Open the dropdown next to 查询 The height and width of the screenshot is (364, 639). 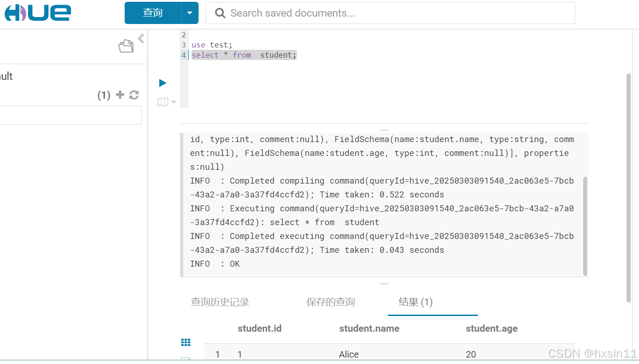[x=190, y=13]
